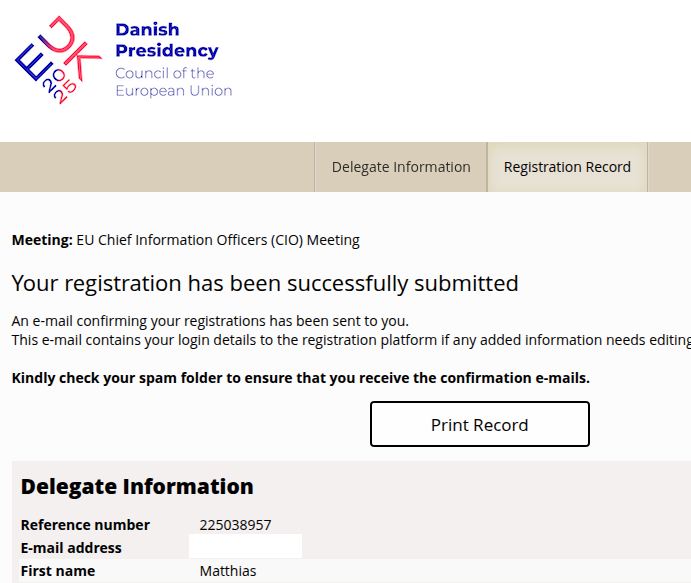The image size is (691, 583).
Task: Click the "This e-mail contains your login details" line
Action: (350, 341)
